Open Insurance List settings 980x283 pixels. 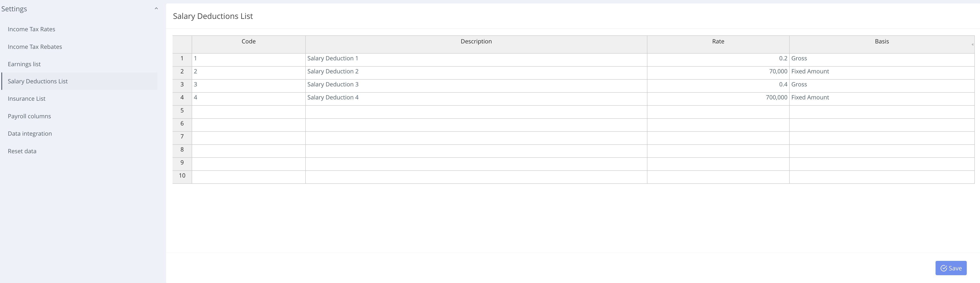(x=26, y=99)
